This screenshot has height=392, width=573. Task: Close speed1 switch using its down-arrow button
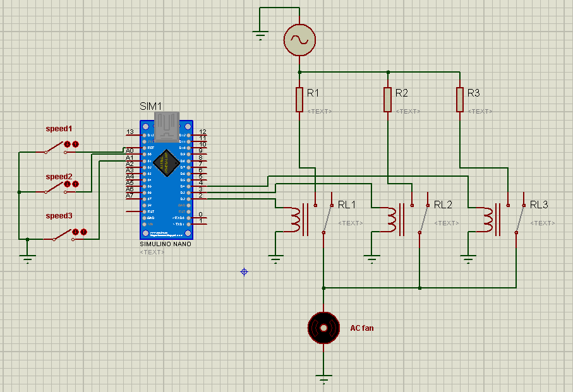coord(68,145)
